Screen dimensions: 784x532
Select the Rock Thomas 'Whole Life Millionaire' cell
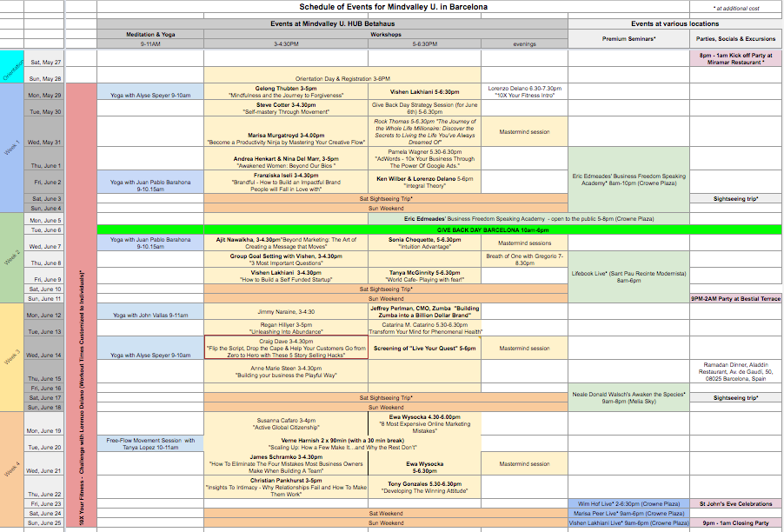[x=424, y=131]
